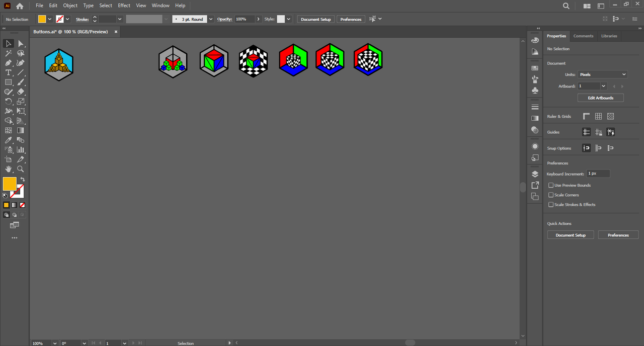This screenshot has height=346, width=644.
Task: Open the 3 pt. Round brush dropdown
Action: [211, 19]
